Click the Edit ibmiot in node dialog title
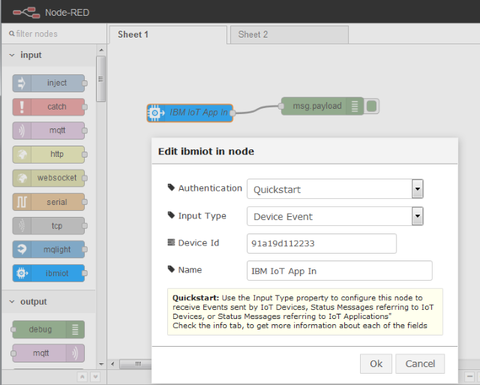480x385 pixels. [206, 151]
